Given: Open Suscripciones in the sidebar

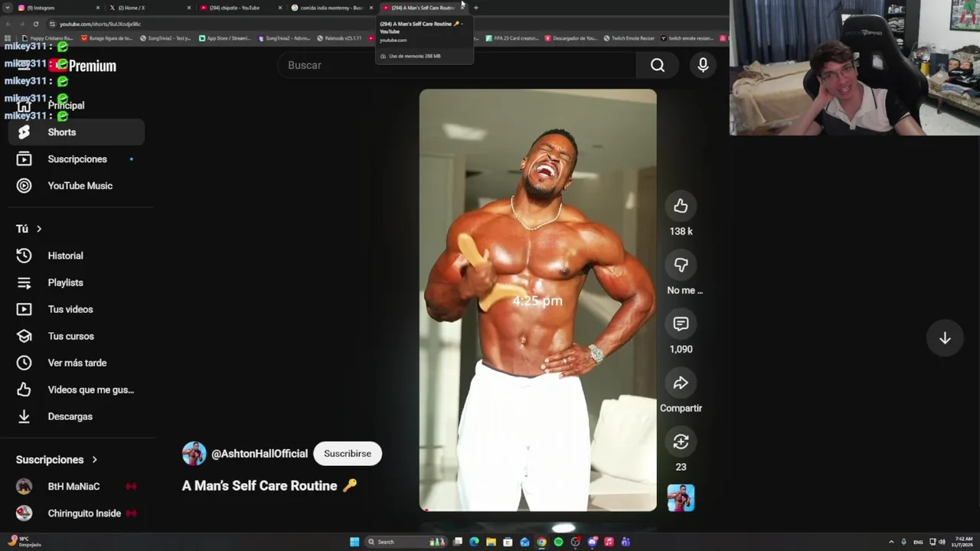Looking at the screenshot, I should pos(77,159).
